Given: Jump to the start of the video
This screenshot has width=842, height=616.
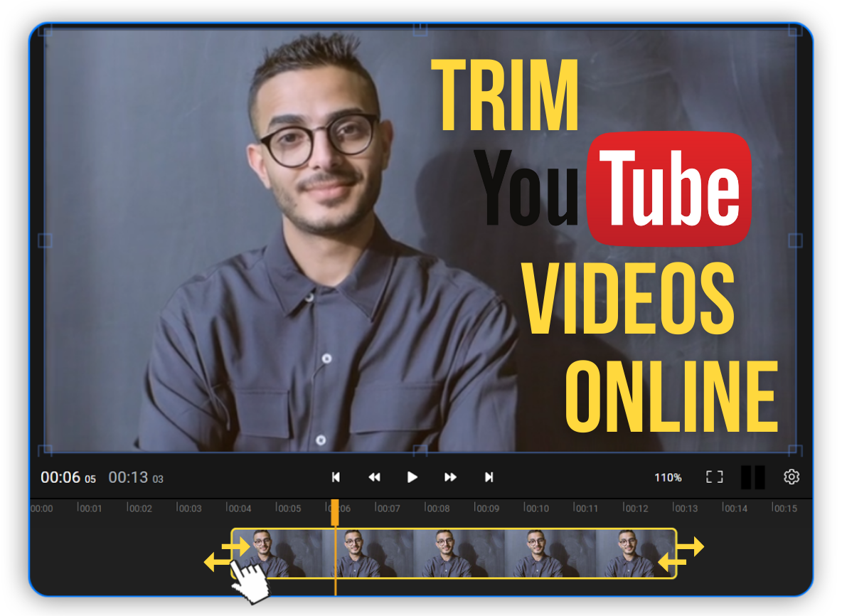Looking at the screenshot, I should click(336, 477).
